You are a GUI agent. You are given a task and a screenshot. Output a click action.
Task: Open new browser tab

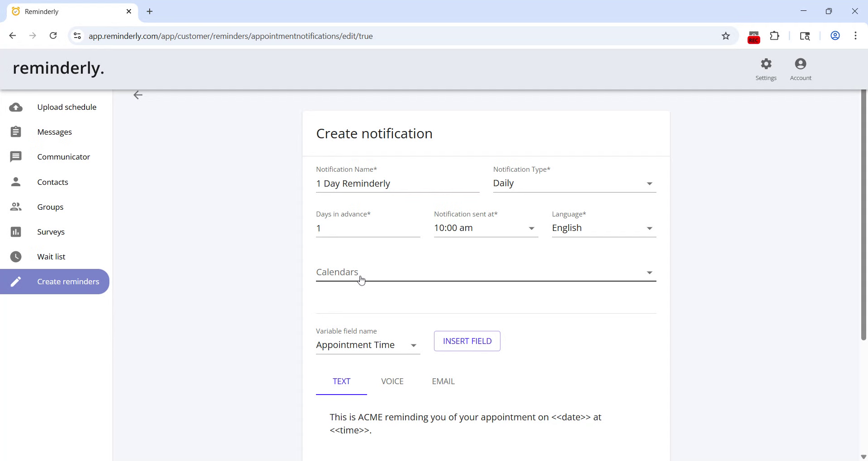(x=150, y=11)
